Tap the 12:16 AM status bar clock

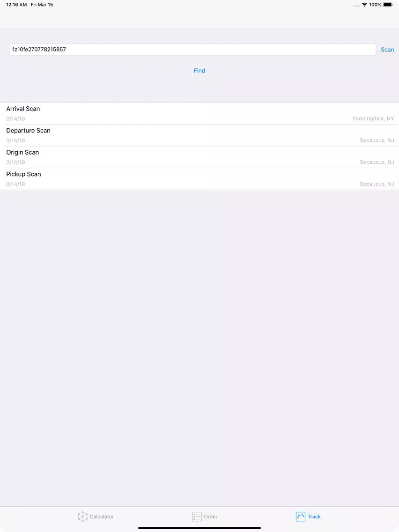coord(16,5)
